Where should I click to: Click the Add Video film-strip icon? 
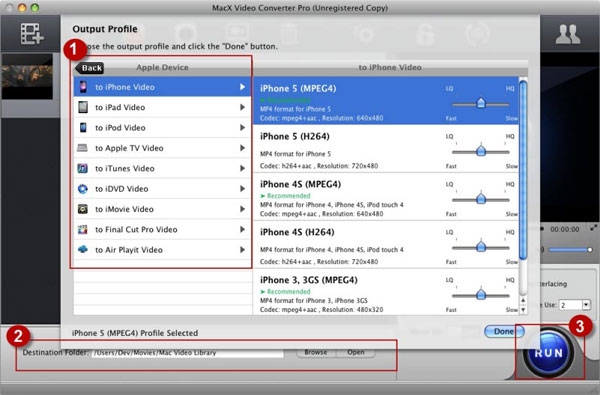32,34
